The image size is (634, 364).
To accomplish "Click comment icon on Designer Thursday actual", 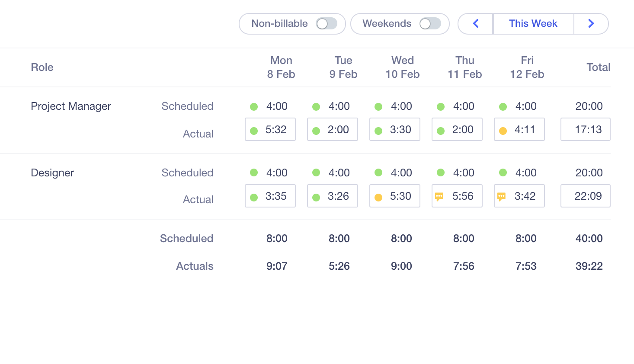I will coord(439,197).
